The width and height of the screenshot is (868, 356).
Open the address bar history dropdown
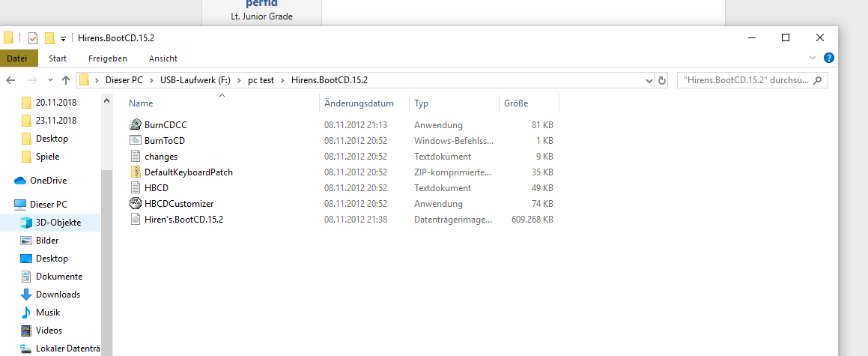click(649, 80)
